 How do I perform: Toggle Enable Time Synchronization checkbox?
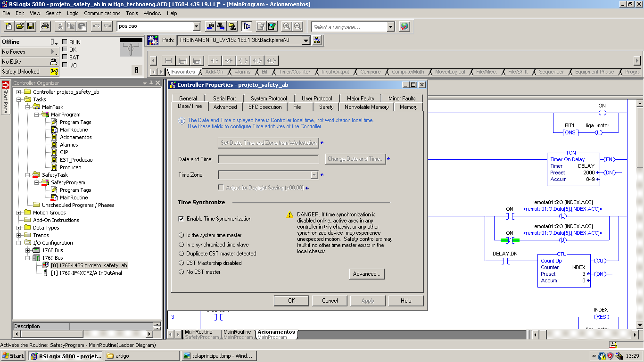click(x=181, y=219)
